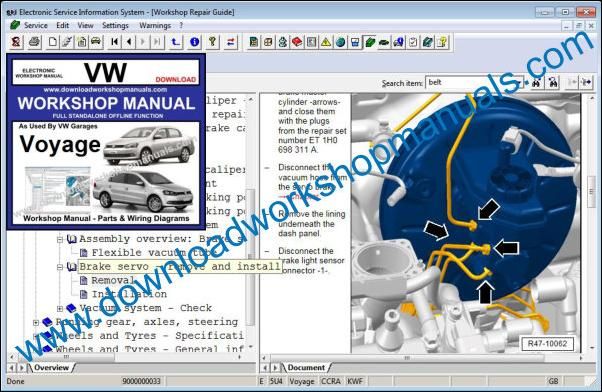Open the View menu

(85, 25)
